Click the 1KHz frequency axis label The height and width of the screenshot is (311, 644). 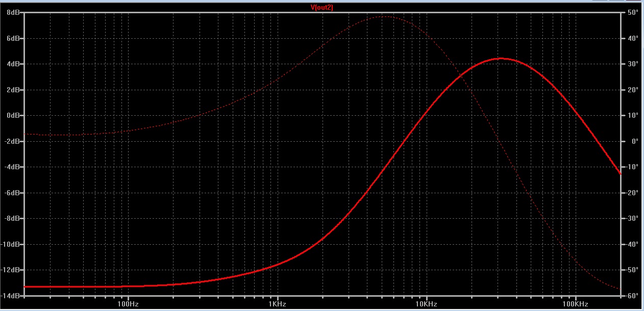[x=278, y=304]
